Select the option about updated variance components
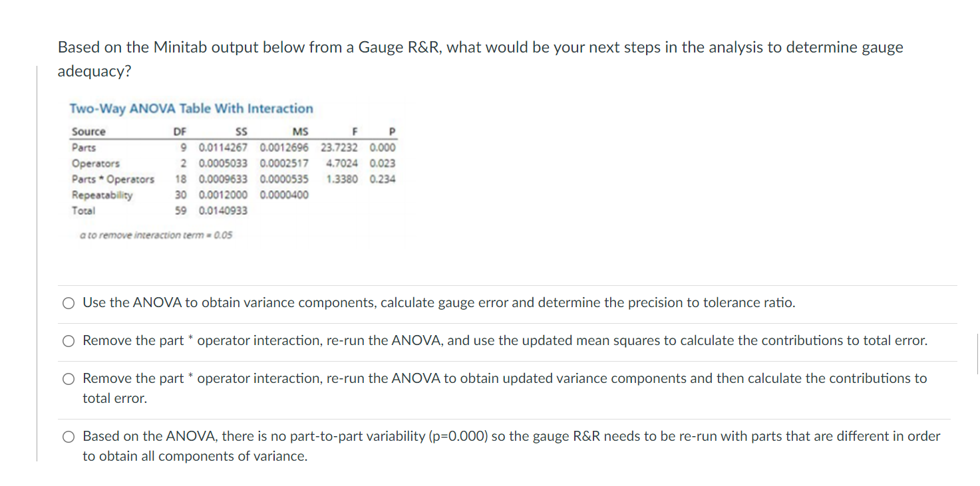980x486 pixels. click(68, 378)
